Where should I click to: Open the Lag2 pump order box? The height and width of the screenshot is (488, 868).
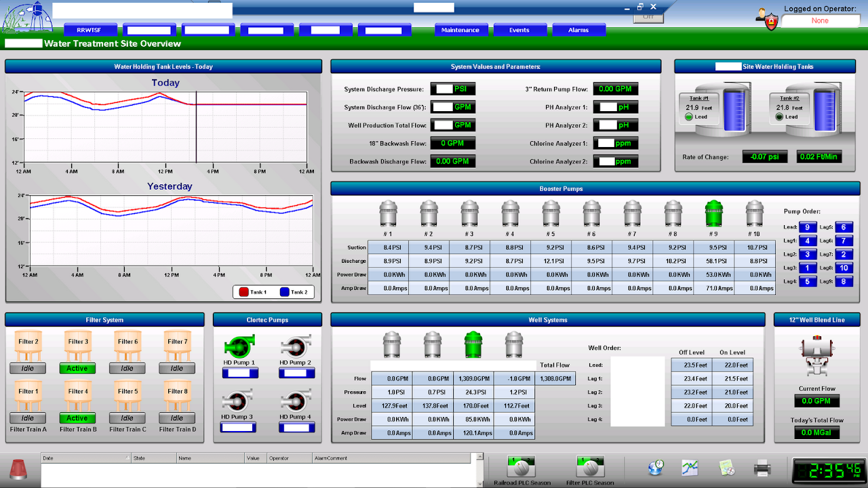[808, 254]
